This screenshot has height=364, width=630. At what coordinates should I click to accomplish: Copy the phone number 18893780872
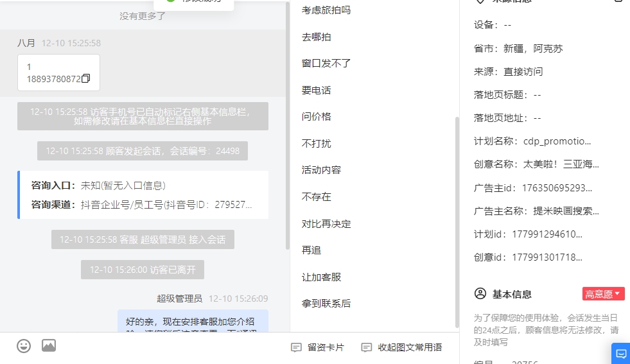[85, 78]
